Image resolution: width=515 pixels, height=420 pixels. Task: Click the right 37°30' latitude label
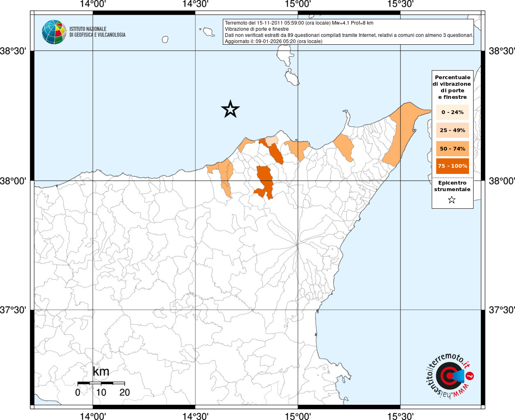click(x=501, y=310)
